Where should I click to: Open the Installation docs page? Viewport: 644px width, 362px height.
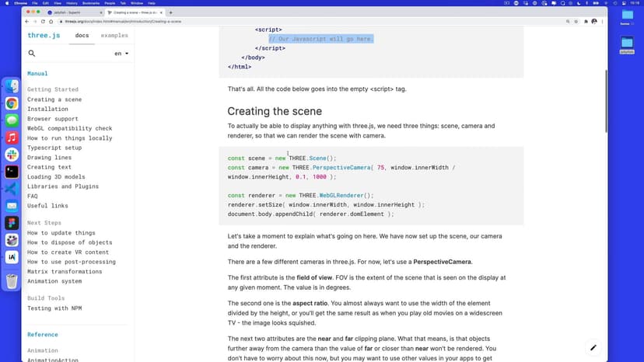(47, 110)
